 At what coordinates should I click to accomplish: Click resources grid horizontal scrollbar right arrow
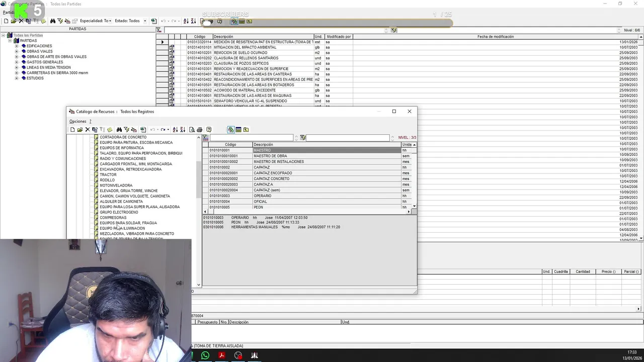pos(409,212)
